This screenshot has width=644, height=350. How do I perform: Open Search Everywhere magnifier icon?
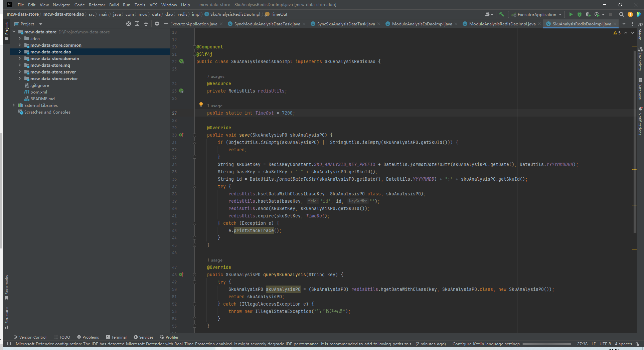[x=621, y=14]
